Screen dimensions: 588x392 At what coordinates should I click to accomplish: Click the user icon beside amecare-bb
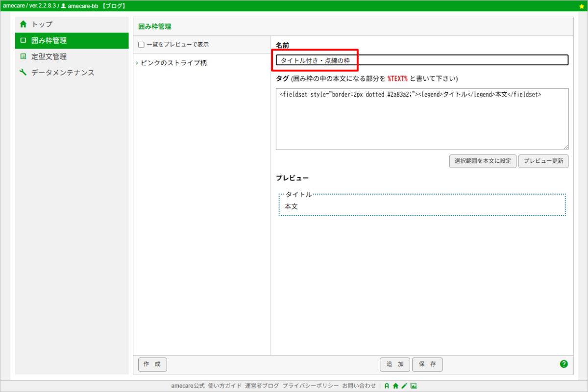(64, 6)
